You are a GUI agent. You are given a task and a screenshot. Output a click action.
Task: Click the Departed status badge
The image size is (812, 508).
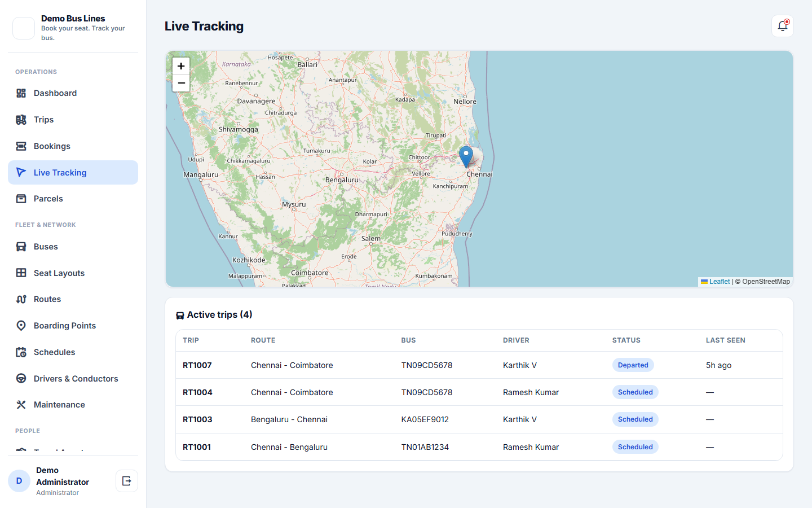click(x=633, y=365)
